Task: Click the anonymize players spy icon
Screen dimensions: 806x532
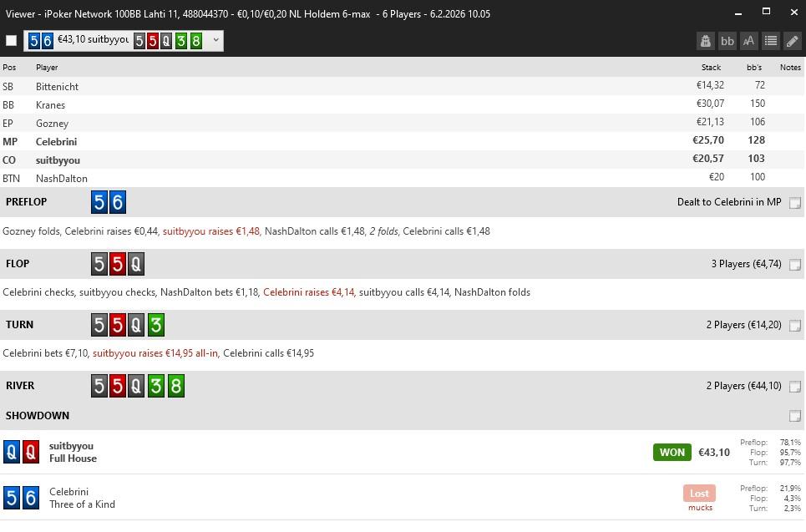Action: point(706,41)
